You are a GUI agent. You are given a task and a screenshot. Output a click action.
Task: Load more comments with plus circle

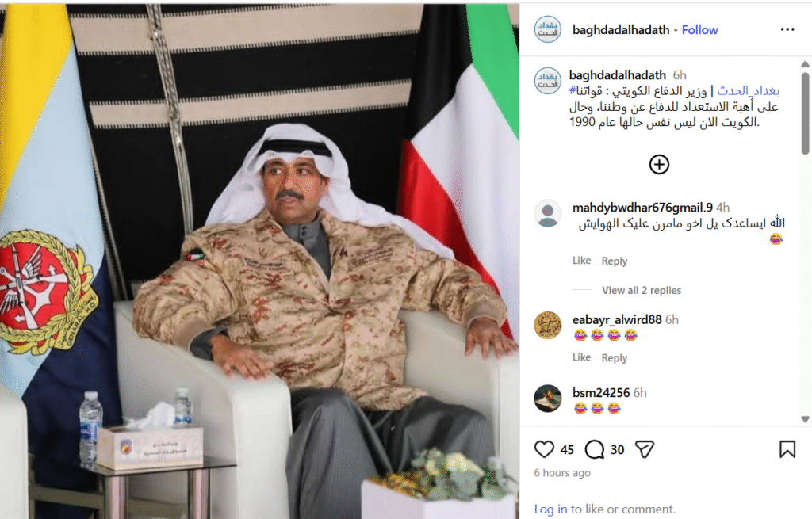tap(659, 165)
